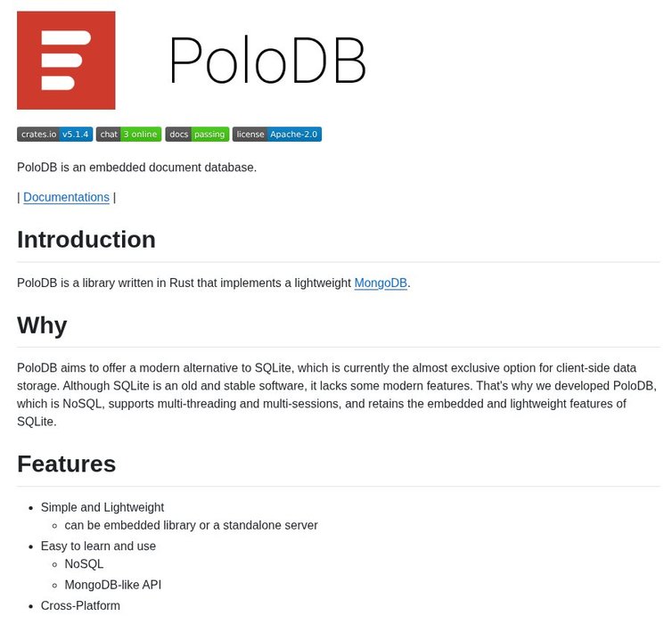This screenshot has height=624, width=672.
Task: Click the large PoloDB title wordmark
Action: (267, 61)
